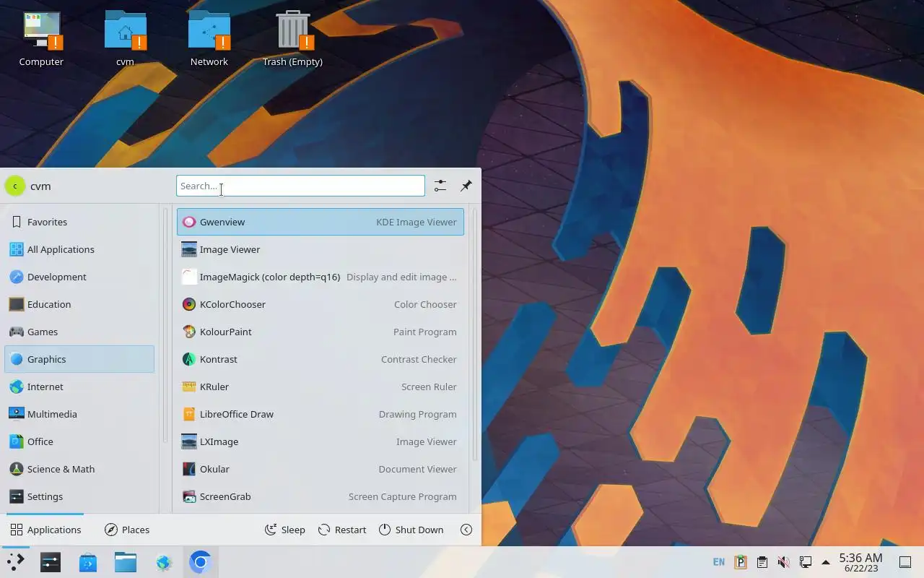Switch to Applications tab
Screen dimensions: 924x578
[45, 530]
